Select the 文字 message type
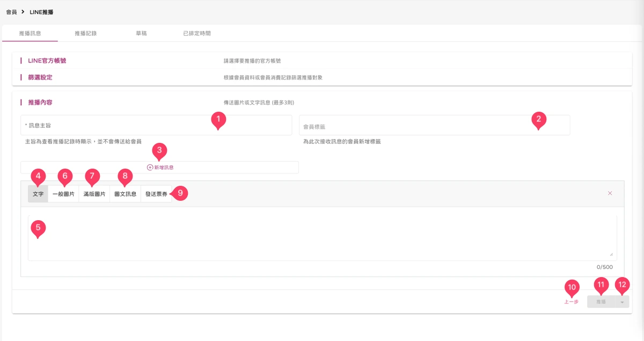 click(38, 194)
